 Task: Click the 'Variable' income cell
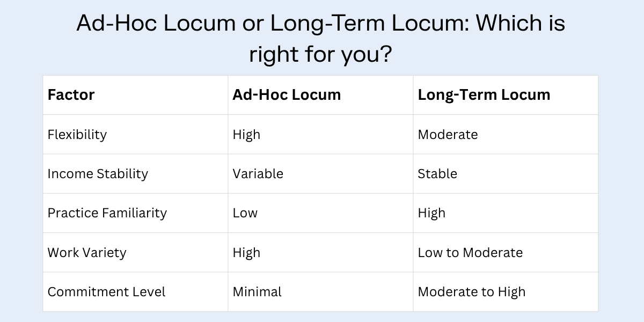258,174
